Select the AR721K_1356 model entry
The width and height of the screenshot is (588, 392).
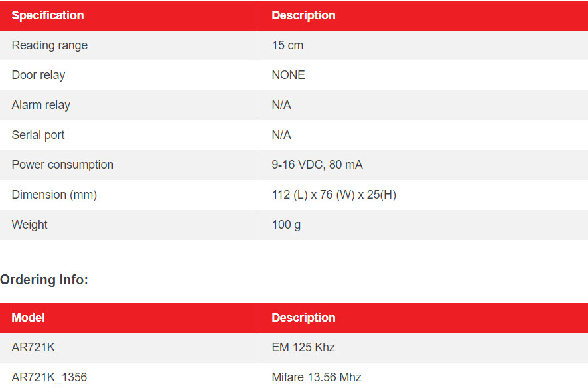(x=49, y=377)
